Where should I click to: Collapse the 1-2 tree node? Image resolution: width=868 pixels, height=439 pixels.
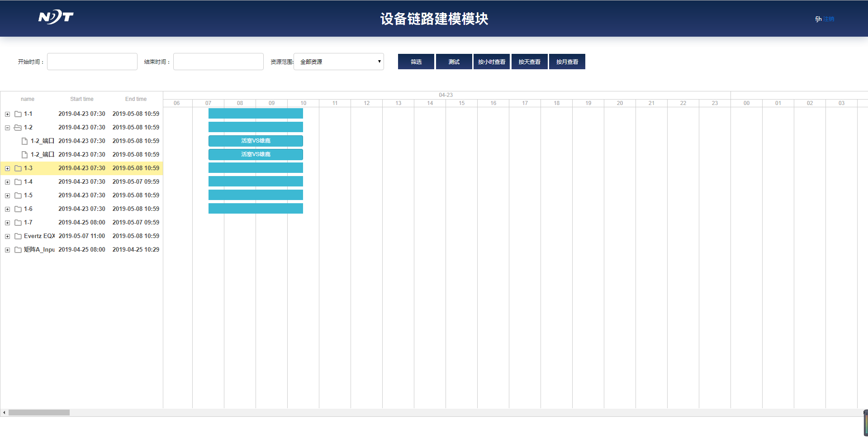(7, 128)
